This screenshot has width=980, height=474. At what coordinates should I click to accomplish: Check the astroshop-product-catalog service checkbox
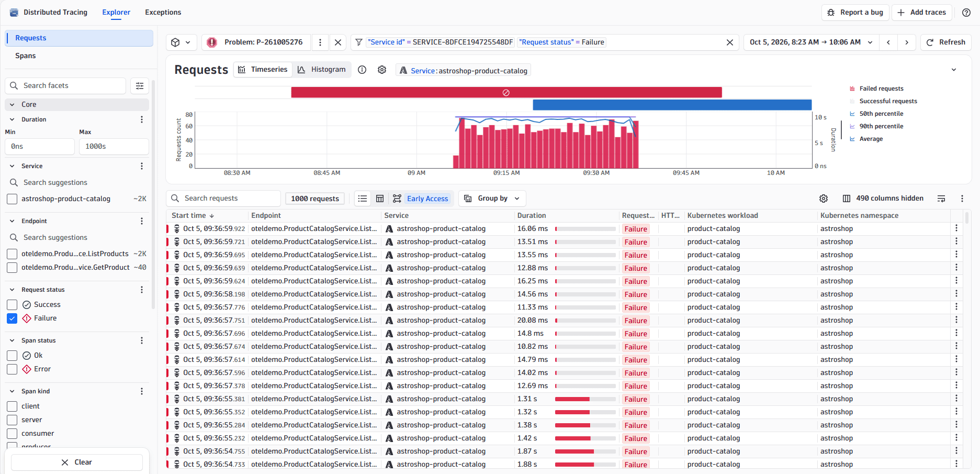[12, 199]
